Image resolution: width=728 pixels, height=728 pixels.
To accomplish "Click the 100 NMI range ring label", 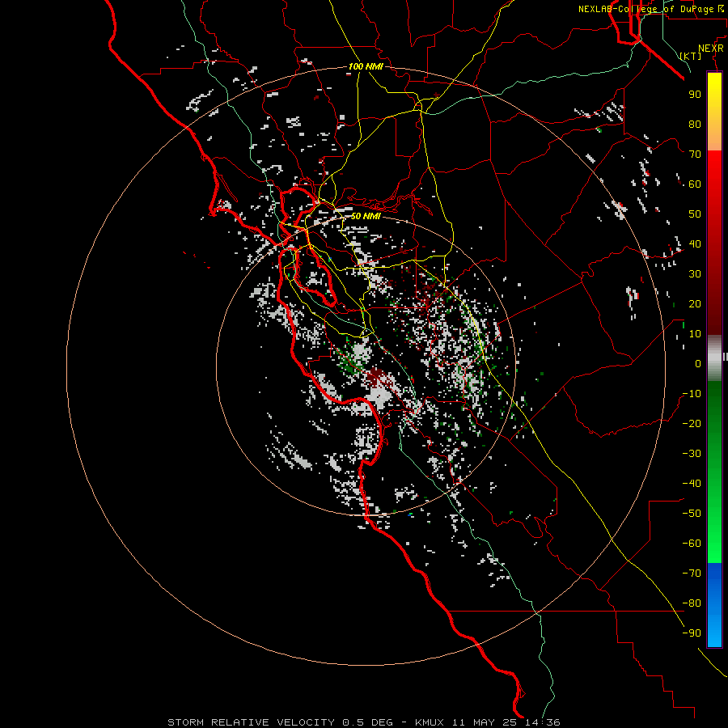I will pyautogui.click(x=366, y=66).
